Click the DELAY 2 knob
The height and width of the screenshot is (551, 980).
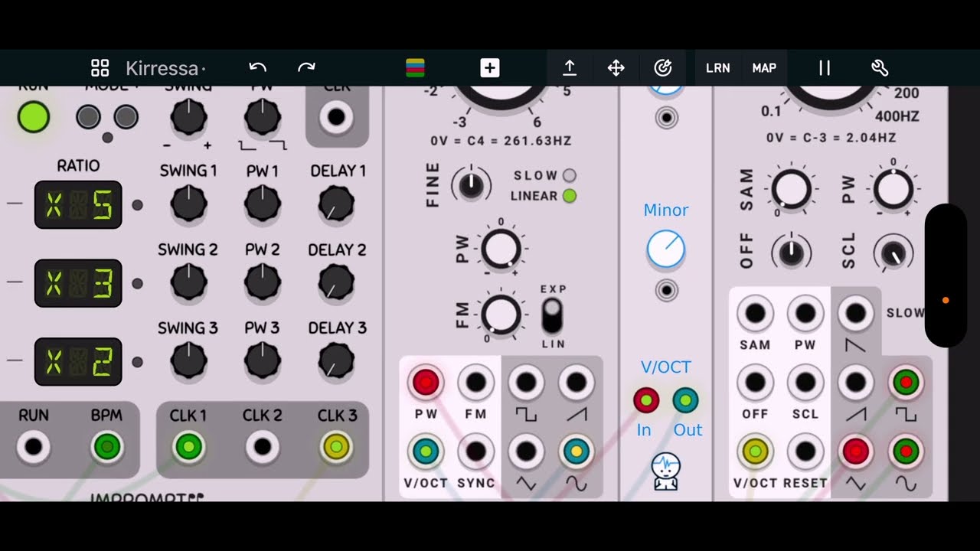pyautogui.click(x=336, y=282)
